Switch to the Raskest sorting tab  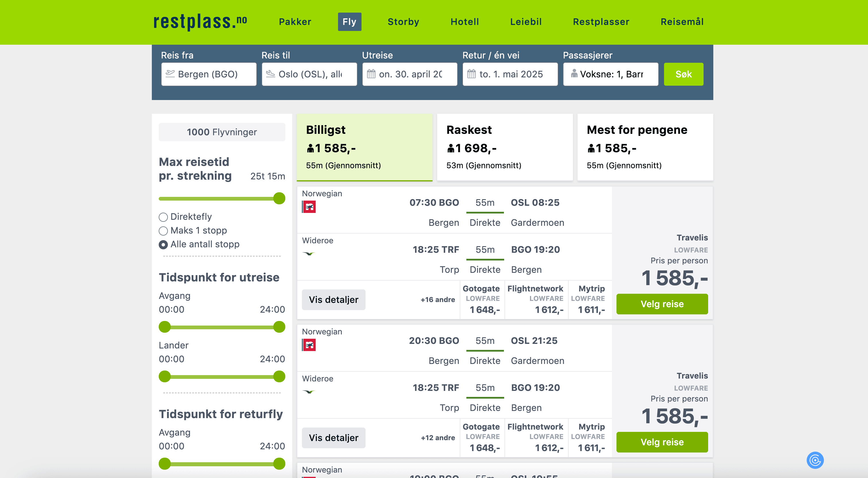pos(504,147)
